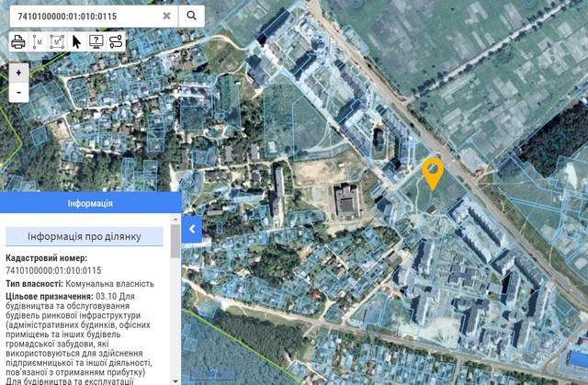Select the measure distance tool
The height and width of the screenshot is (385, 588).
tap(38, 41)
